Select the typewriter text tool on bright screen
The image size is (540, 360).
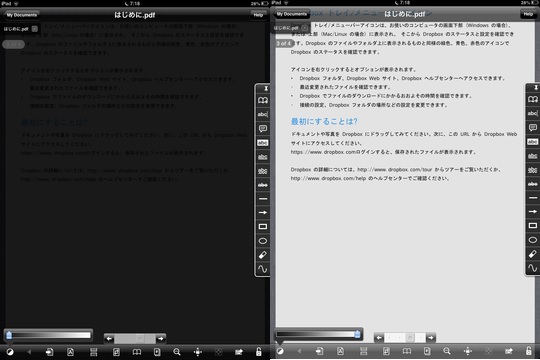533,113
